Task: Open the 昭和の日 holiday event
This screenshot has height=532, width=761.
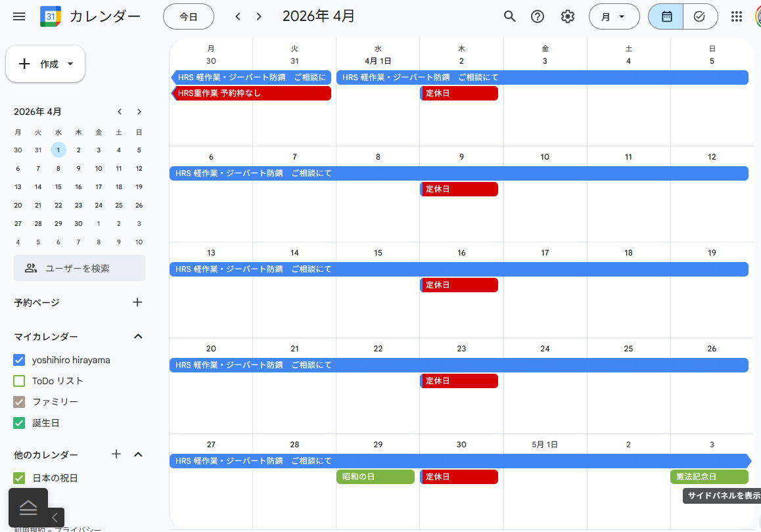Action: 375,477
